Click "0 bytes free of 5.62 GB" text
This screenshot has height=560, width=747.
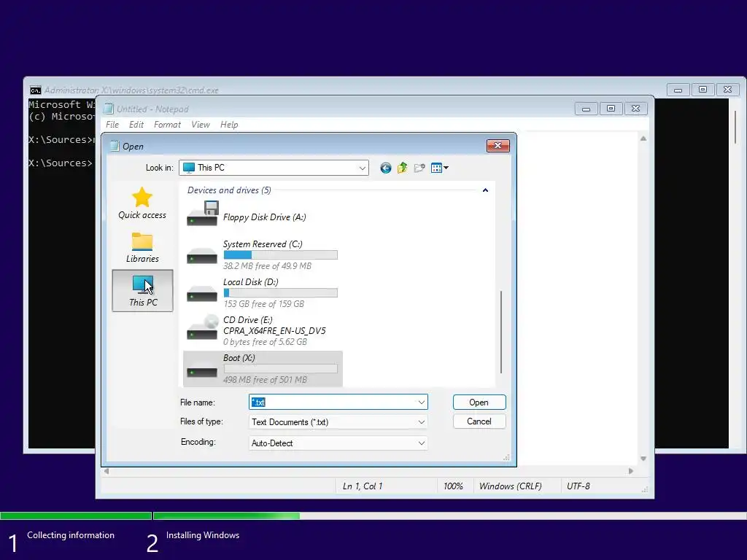coord(265,342)
